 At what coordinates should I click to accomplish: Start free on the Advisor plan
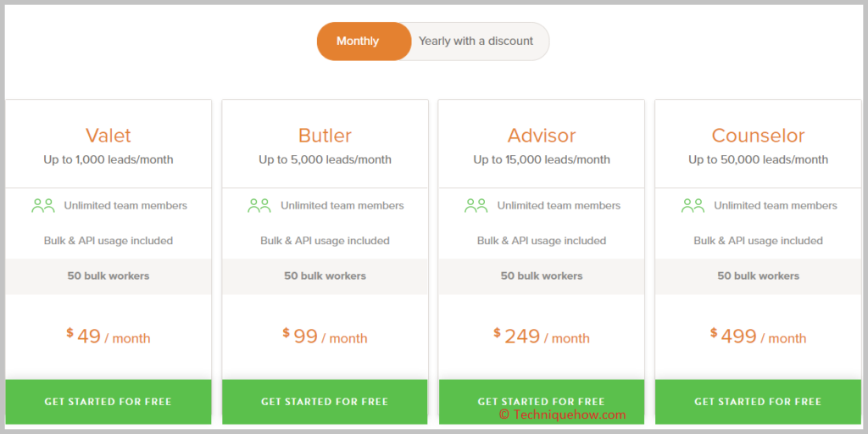542,402
